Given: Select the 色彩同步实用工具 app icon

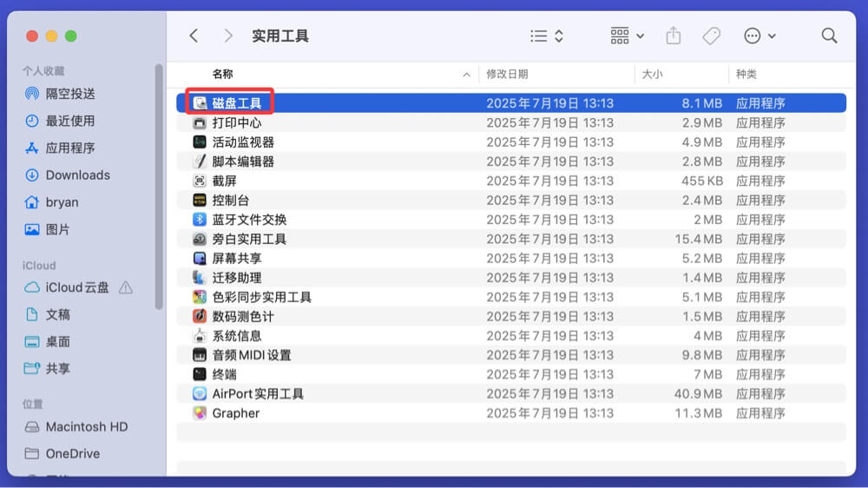Looking at the screenshot, I should coord(200,297).
